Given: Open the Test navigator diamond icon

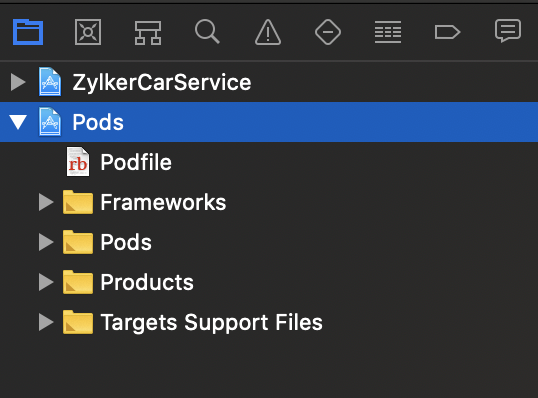Looking at the screenshot, I should coord(328,32).
